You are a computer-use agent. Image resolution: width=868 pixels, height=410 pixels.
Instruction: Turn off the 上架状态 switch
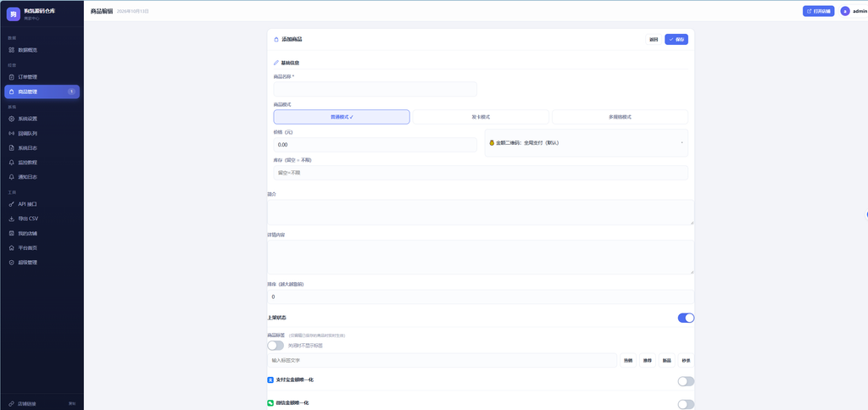coord(686,318)
